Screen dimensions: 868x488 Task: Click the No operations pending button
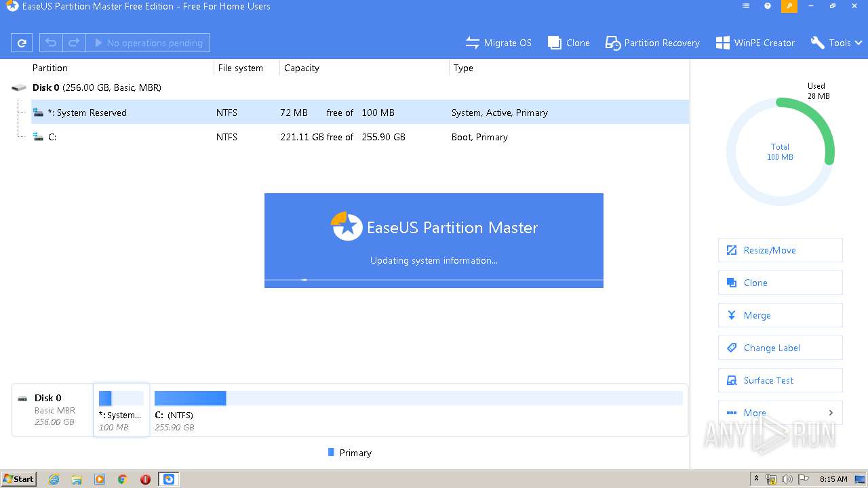[148, 43]
